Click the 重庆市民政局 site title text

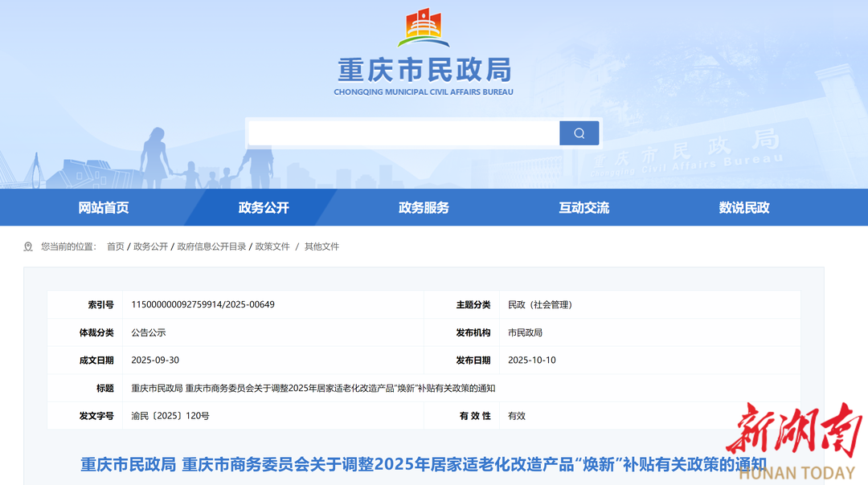coord(424,71)
